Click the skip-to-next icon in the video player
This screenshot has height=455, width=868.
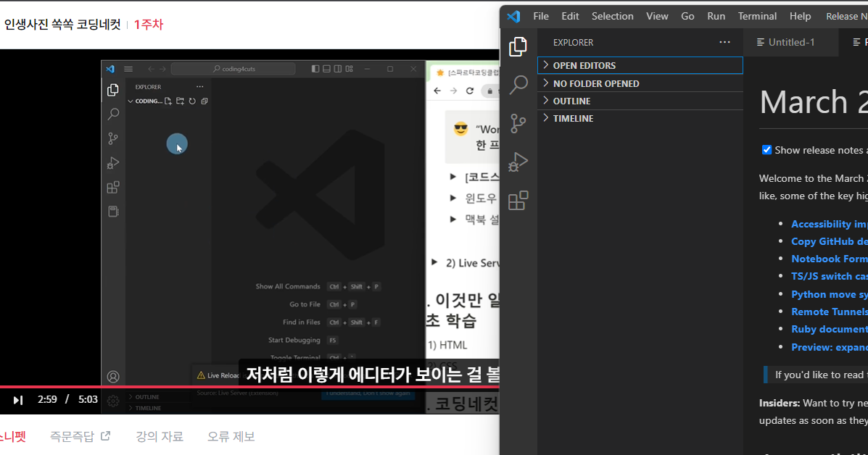[17, 400]
